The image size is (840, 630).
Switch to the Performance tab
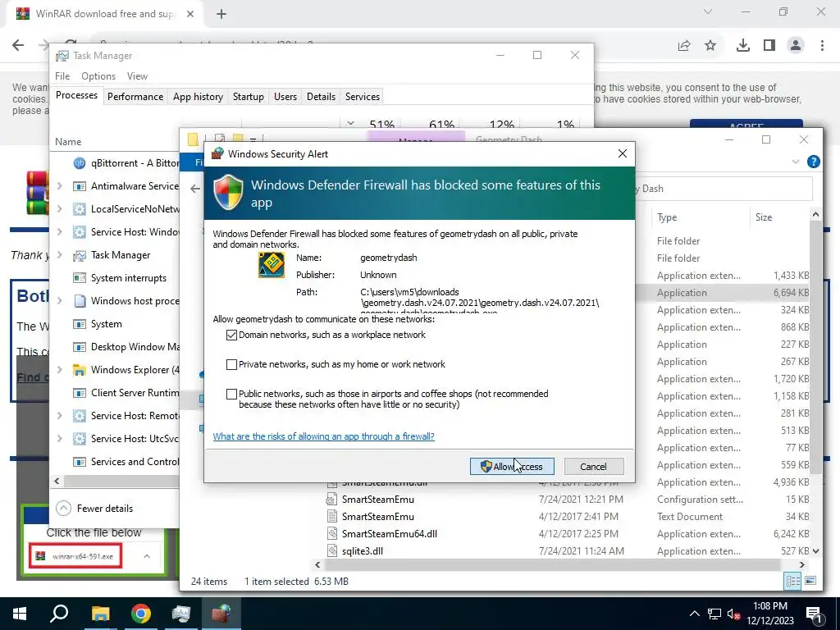pyautogui.click(x=135, y=97)
